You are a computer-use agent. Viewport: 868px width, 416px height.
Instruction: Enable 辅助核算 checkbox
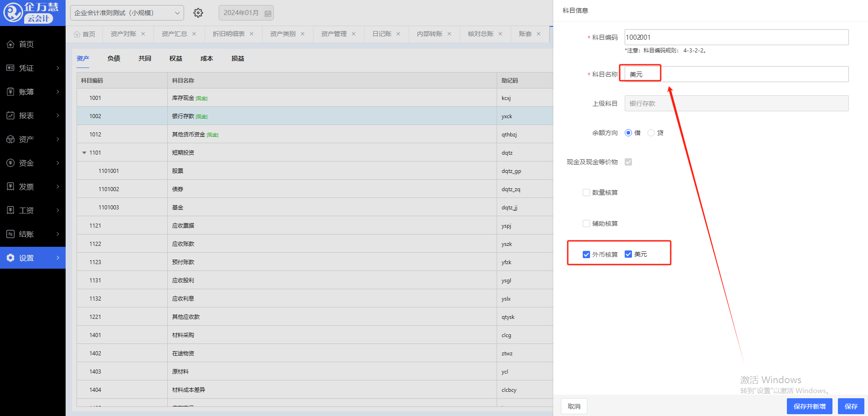click(x=586, y=224)
